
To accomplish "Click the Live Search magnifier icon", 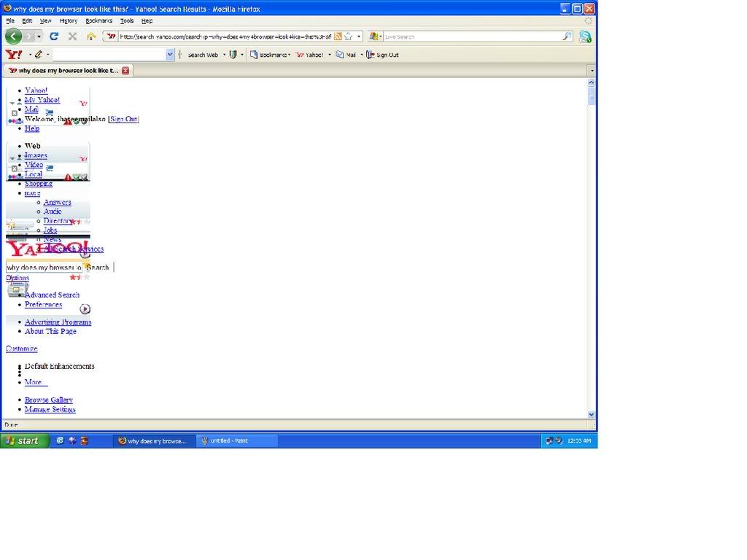I will (567, 36).
